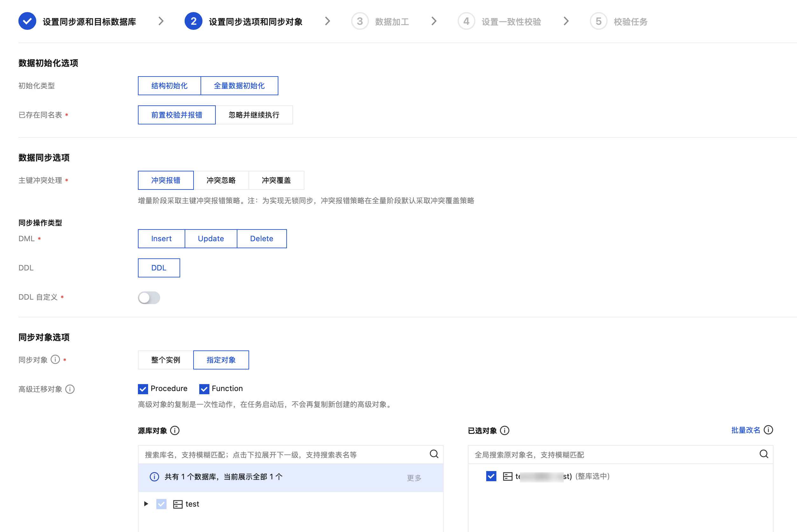Viewport: 797px width, 532px height.
Task: Select 忽略并继续执行 option
Action: pos(254,115)
